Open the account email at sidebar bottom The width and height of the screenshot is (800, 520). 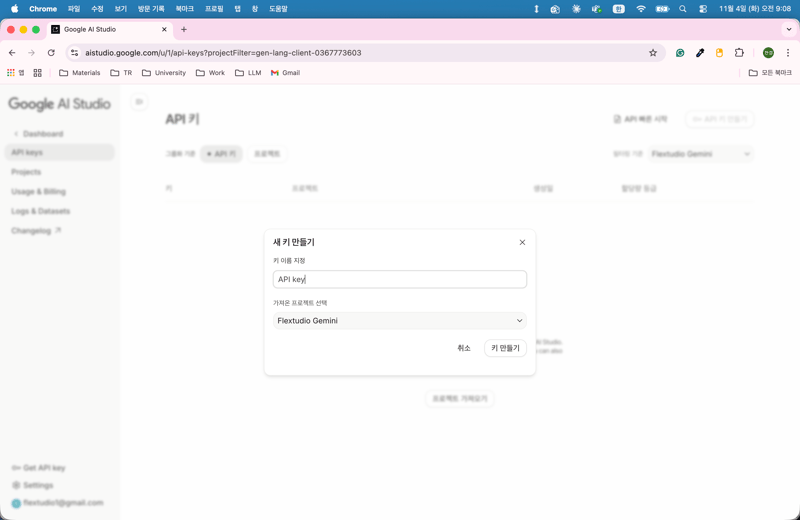pos(58,503)
